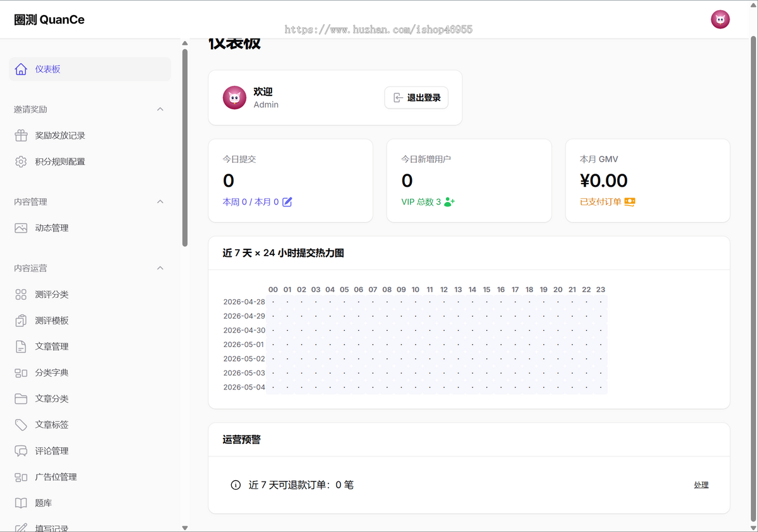Image resolution: width=758 pixels, height=532 pixels.
Task: Open 奖励发放记录 menu item
Action: pos(90,136)
